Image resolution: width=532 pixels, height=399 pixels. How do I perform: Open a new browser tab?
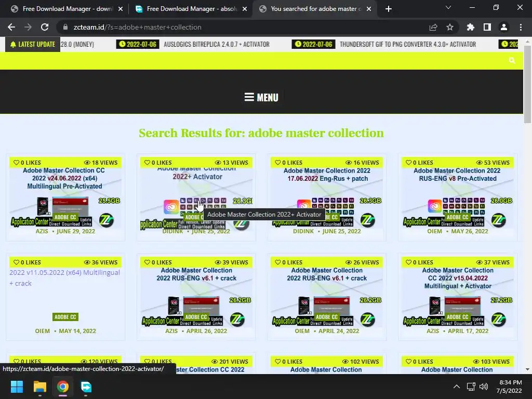click(x=389, y=9)
